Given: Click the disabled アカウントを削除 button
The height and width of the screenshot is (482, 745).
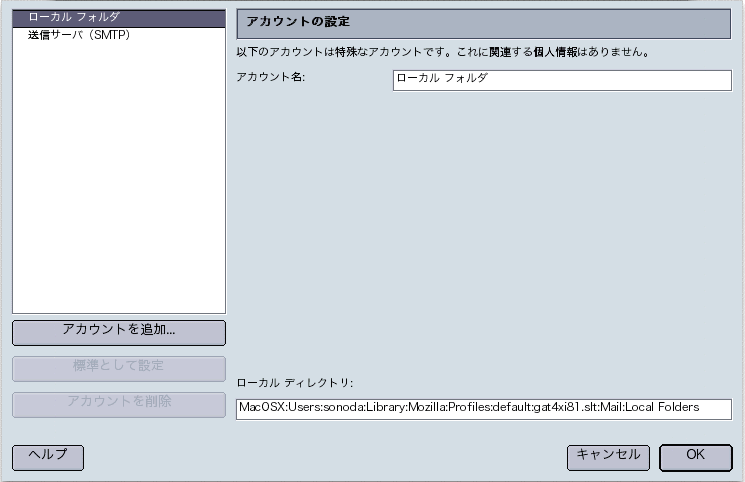Looking at the screenshot, I should pos(119,405).
